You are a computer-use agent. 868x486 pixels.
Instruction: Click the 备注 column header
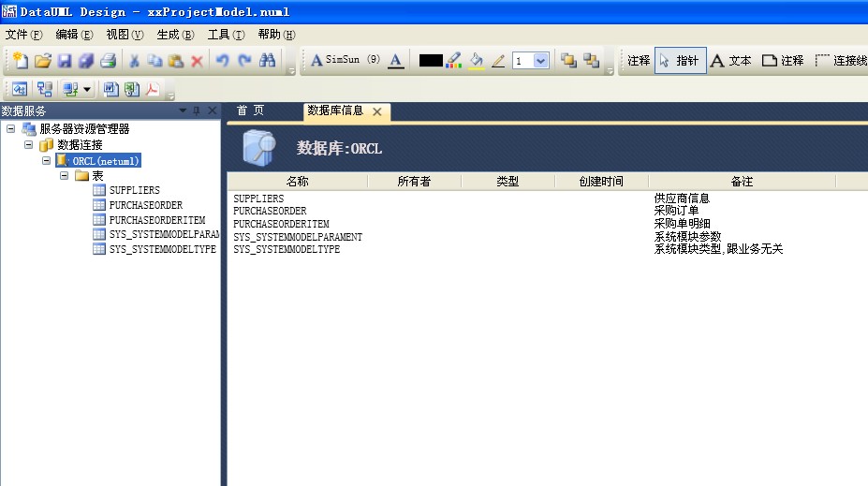(742, 181)
